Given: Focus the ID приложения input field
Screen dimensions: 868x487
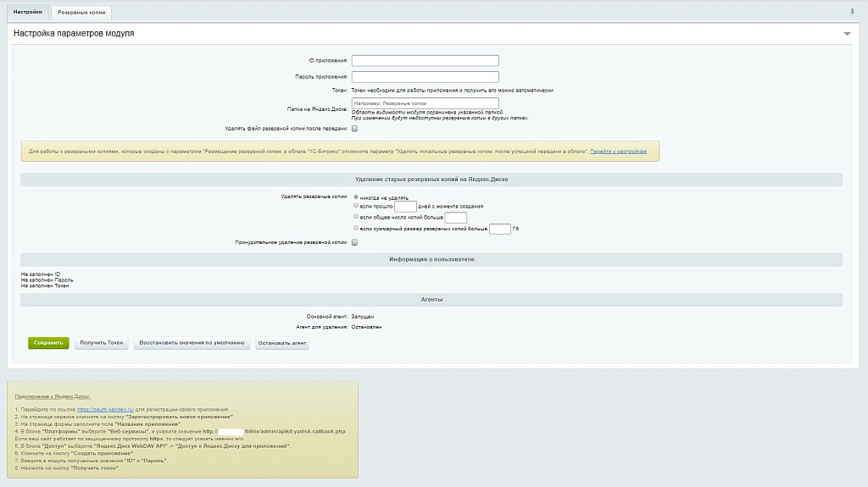Looking at the screenshot, I should pos(426,60).
